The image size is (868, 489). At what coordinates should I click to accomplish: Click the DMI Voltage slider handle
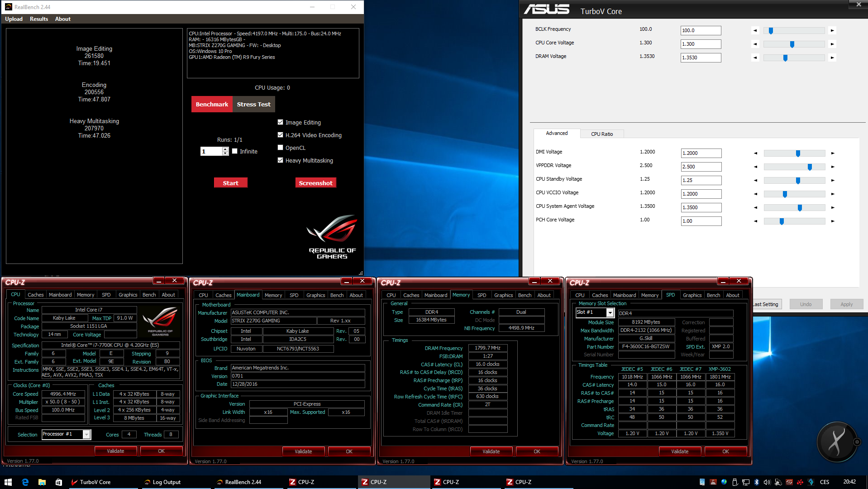click(798, 153)
